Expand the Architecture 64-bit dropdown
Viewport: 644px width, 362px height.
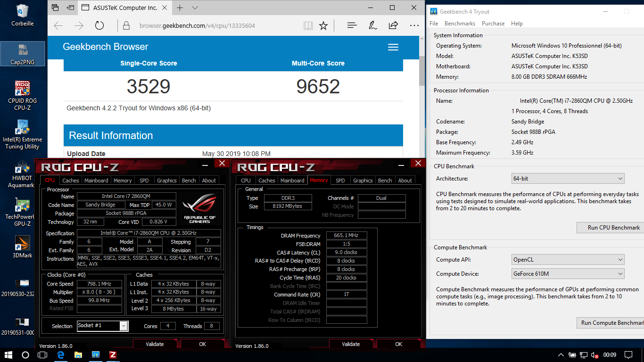pos(568,179)
